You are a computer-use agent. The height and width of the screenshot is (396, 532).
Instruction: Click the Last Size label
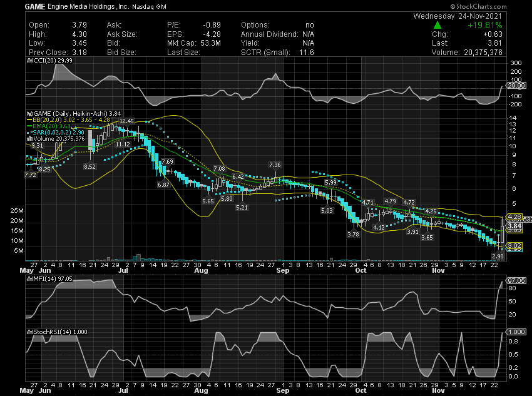point(183,52)
